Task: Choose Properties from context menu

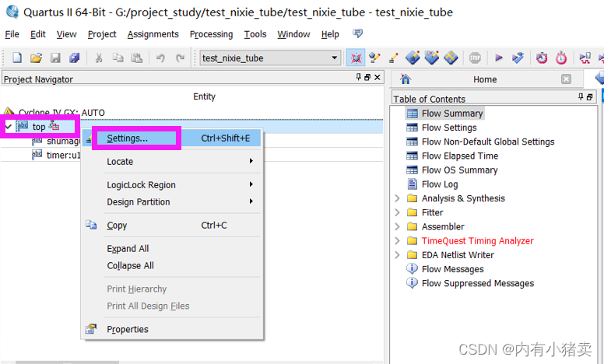Action: coord(172,329)
